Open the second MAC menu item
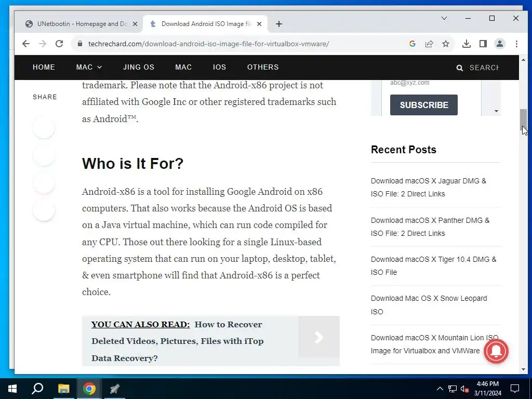532x399 pixels. tap(183, 67)
